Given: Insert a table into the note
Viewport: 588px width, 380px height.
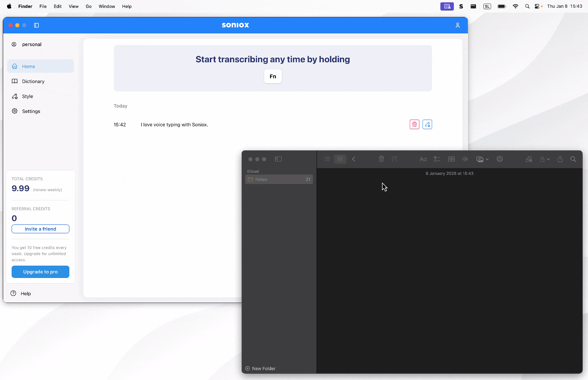Looking at the screenshot, I should click(451, 159).
